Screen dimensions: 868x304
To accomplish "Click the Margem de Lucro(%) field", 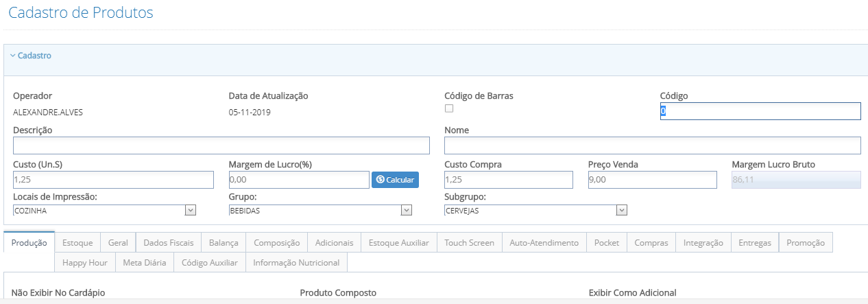I will [299, 179].
